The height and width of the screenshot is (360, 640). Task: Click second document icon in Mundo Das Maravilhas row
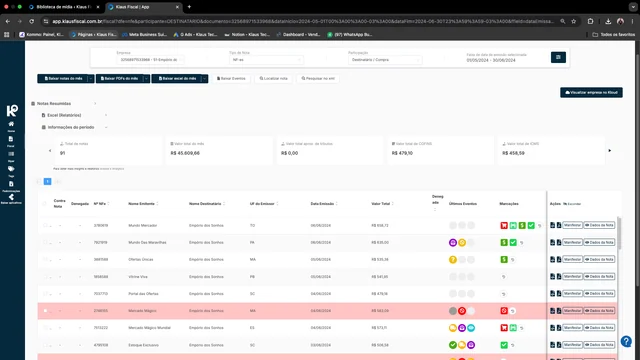coord(559,242)
